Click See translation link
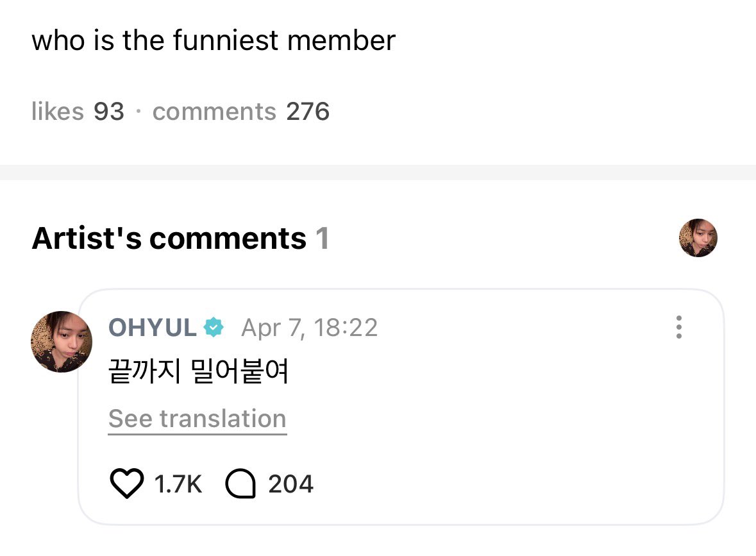The image size is (756, 556). click(197, 419)
